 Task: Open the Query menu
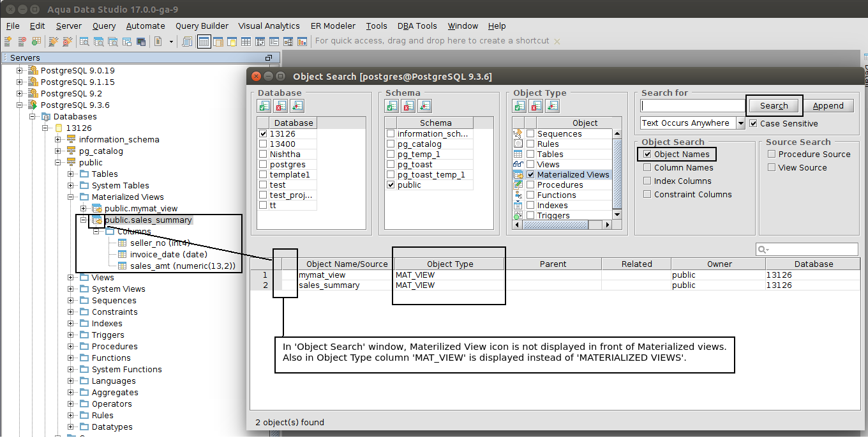(x=104, y=26)
